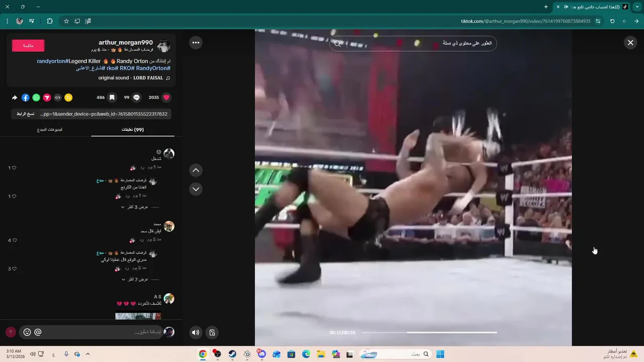Image resolution: width=644 pixels, height=362 pixels.
Task: Open a new browser tab
Action: click(x=546, y=7)
